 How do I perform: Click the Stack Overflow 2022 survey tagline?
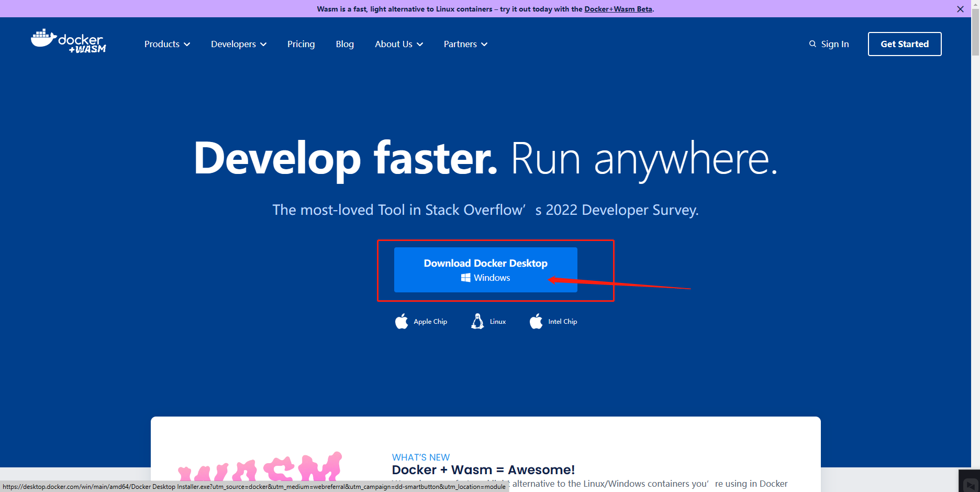(486, 210)
